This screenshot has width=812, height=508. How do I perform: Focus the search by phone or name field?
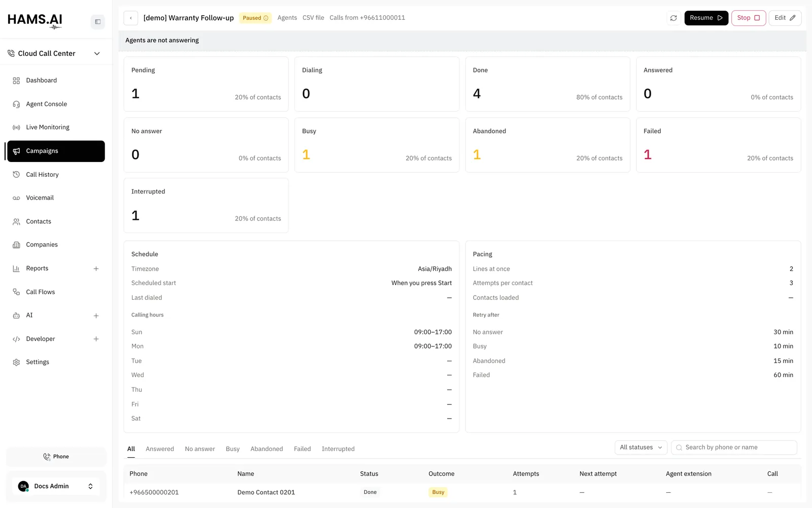coord(734,448)
